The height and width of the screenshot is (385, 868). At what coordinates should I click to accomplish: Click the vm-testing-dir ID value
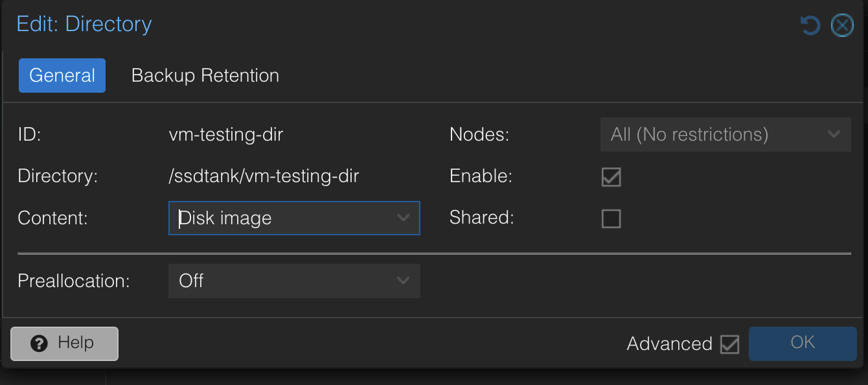[226, 135]
